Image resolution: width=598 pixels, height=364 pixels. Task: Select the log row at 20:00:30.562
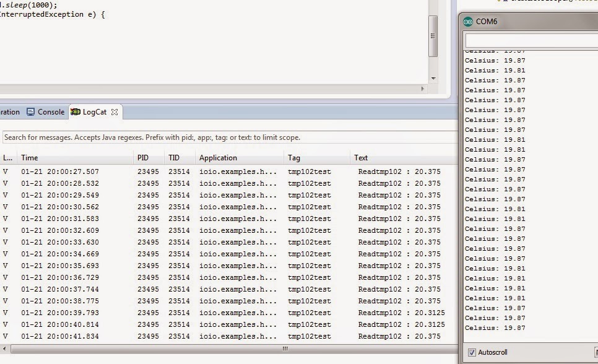(x=229, y=207)
